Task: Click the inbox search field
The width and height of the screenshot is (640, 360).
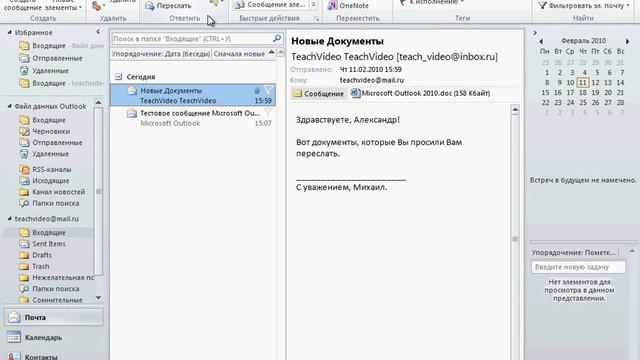Action: [x=192, y=39]
